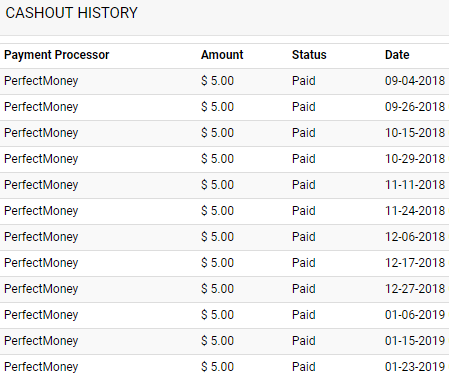This screenshot has height=377, width=449.
Task: Click the $ 5.00 amount for 09-26-2018
Action: [x=217, y=107]
